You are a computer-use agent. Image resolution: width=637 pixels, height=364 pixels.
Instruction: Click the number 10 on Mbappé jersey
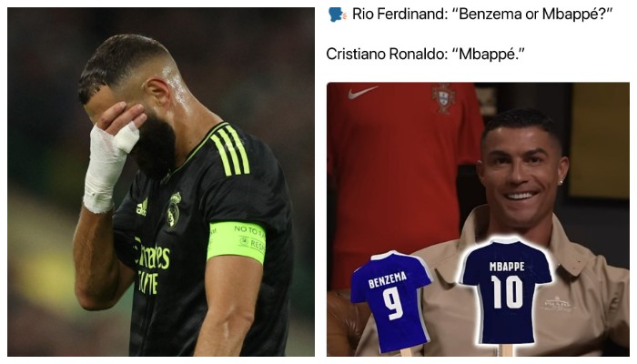507,292
